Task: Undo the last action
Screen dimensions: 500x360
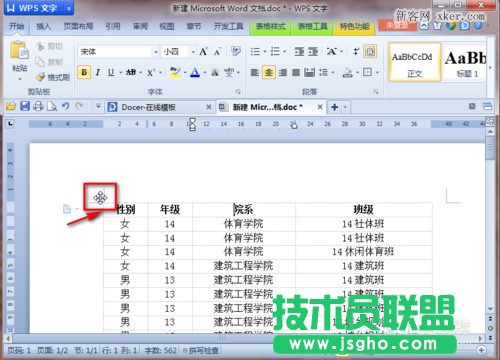Action: pos(65,107)
